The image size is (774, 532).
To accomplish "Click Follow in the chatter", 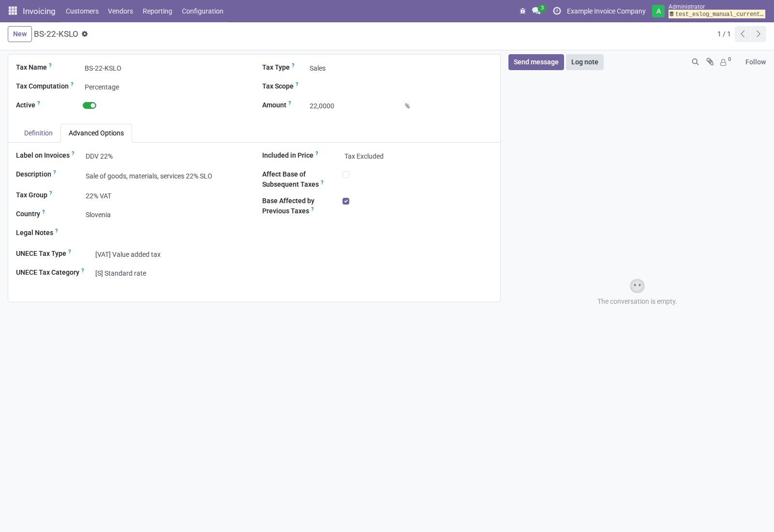I will coord(756,62).
